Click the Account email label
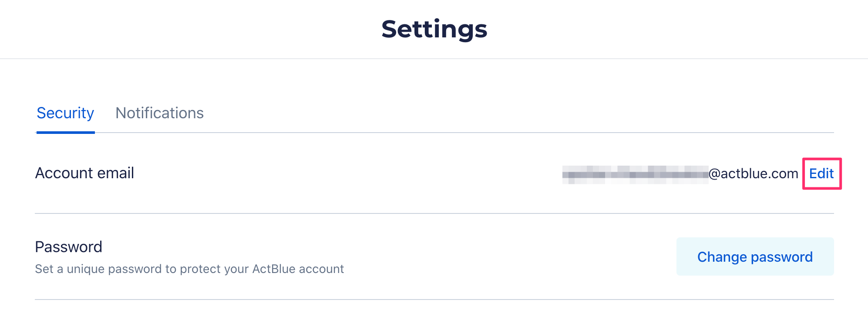Screen dimensions: 868x313 click(84, 173)
